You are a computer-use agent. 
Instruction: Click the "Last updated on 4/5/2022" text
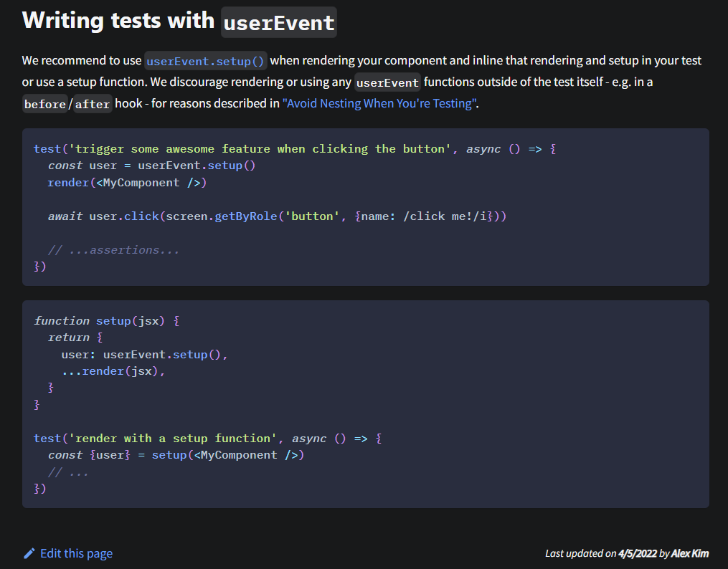point(601,553)
